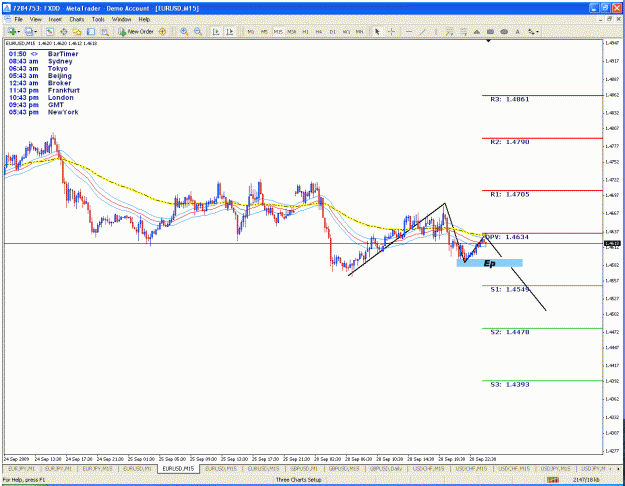Click the current price label on the price scale
625x486 pixels.
pyautogui.click(x=612, y=243)
